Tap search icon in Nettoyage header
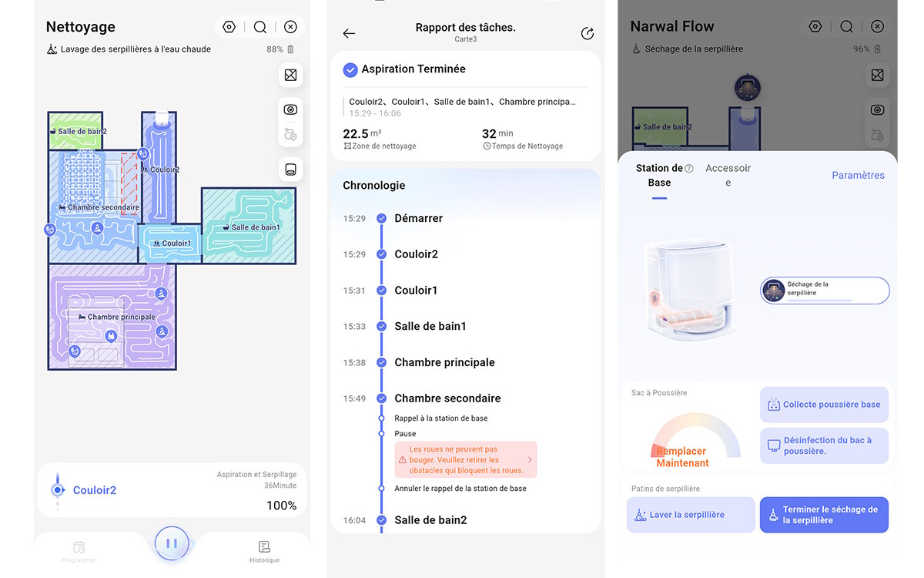924x578 pixels. point(260,27)
